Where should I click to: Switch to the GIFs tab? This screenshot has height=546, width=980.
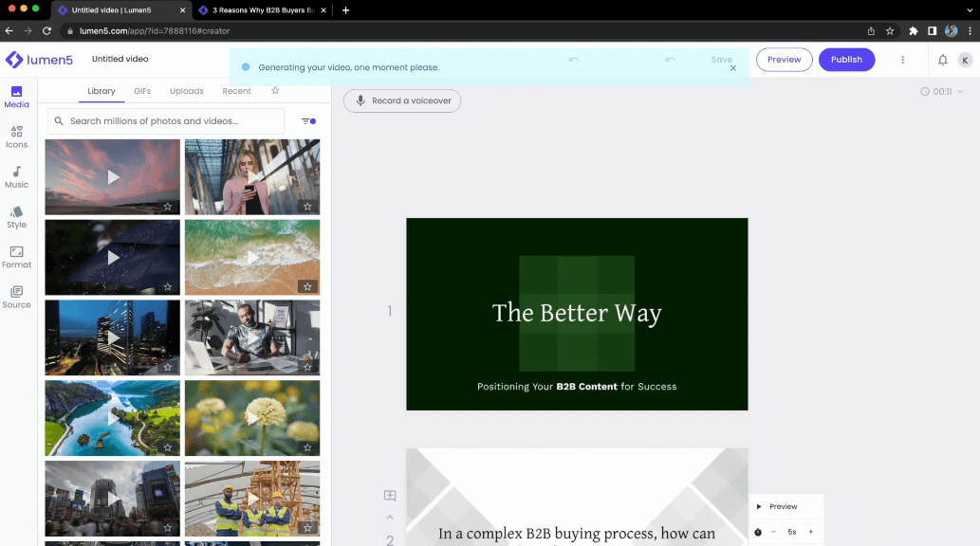coord(142,91)
